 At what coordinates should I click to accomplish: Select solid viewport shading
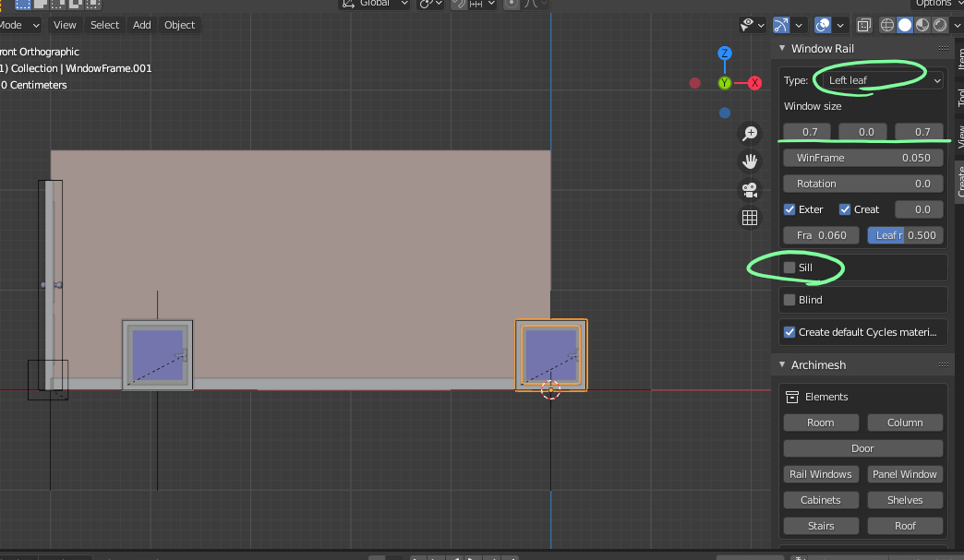click(x=905, y=25)
